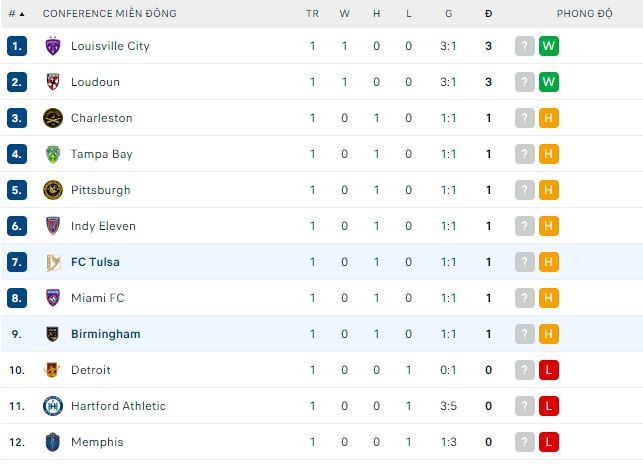Viewport: 643px width, 467px height.
Task: Click the FC Tulsa team crest
Action: pos(53,262)
